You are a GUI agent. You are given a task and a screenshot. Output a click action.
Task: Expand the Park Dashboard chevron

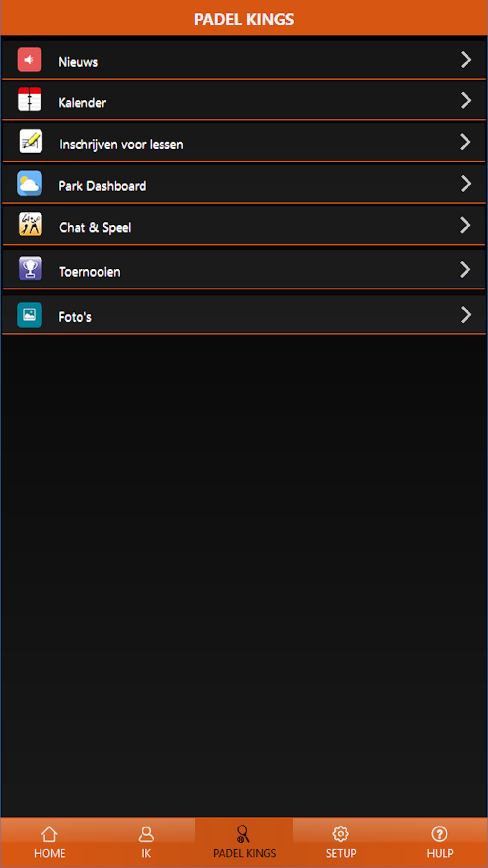466,184
